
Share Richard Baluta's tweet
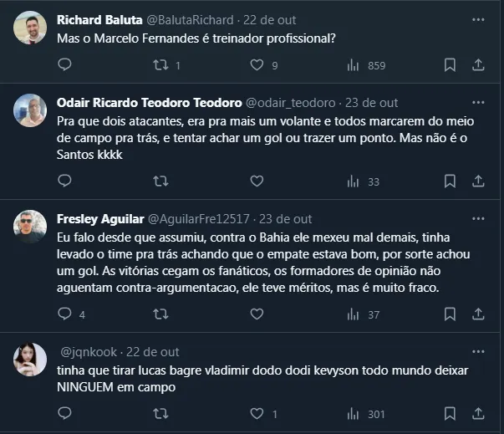479,64
